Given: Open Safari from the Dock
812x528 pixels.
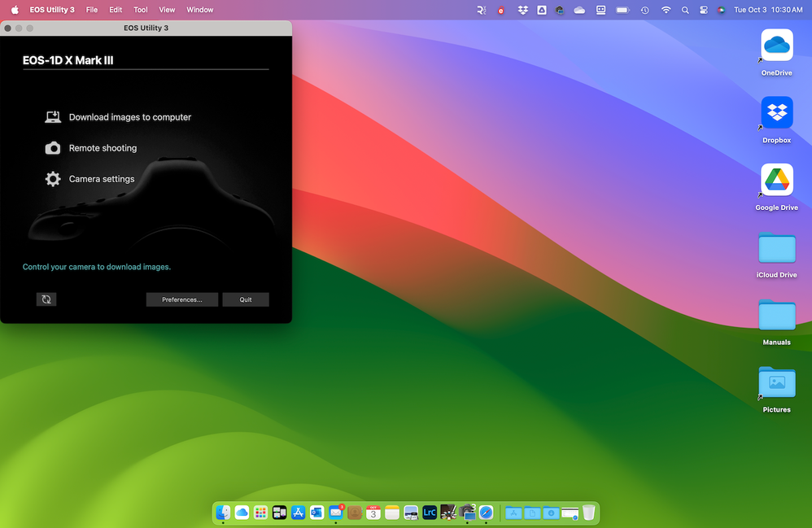Looking at the screenshot, I should 486,513.
